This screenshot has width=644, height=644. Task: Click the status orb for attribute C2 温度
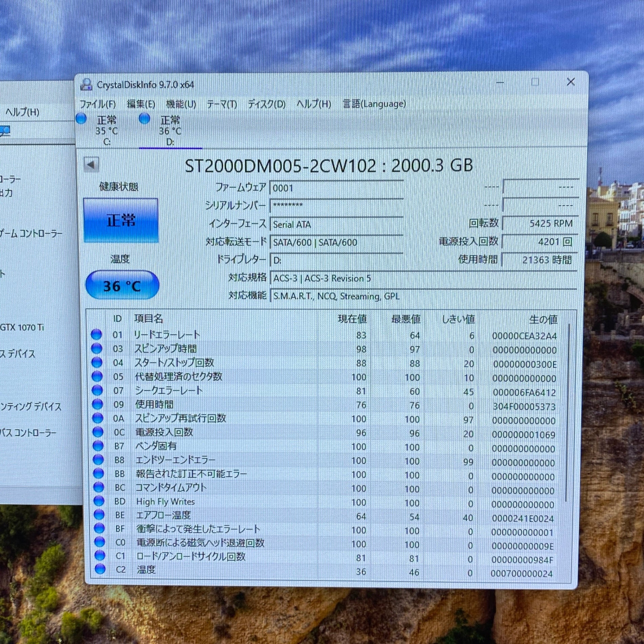(100, 569)
